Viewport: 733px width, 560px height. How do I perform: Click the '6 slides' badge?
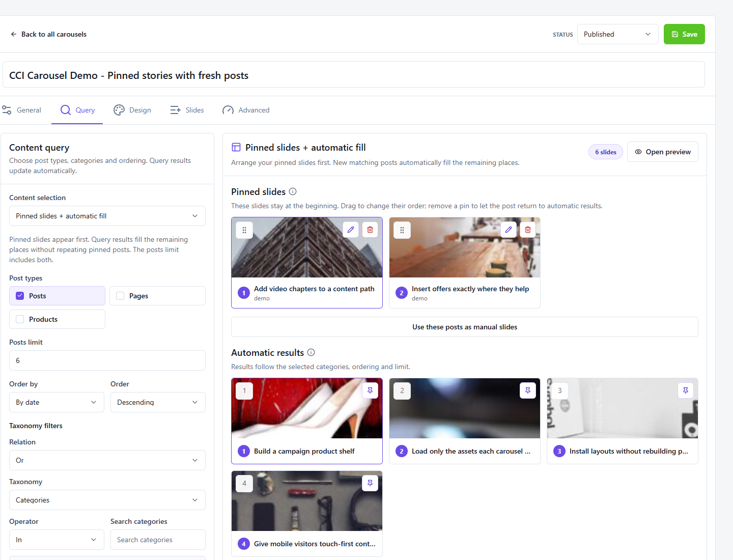pyautogui.click(x=606, y=152)
